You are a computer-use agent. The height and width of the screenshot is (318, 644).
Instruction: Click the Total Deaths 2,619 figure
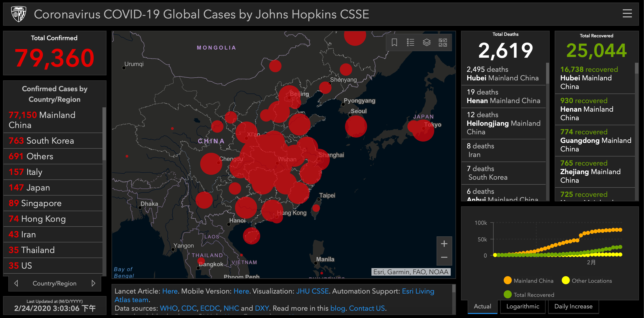click(x=505, y=51)
